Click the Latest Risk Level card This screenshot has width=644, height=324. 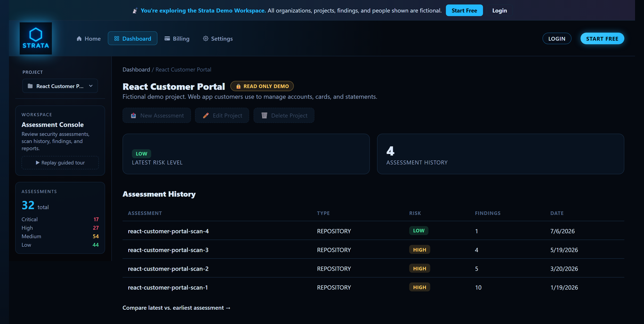click(x=246, y=154)
